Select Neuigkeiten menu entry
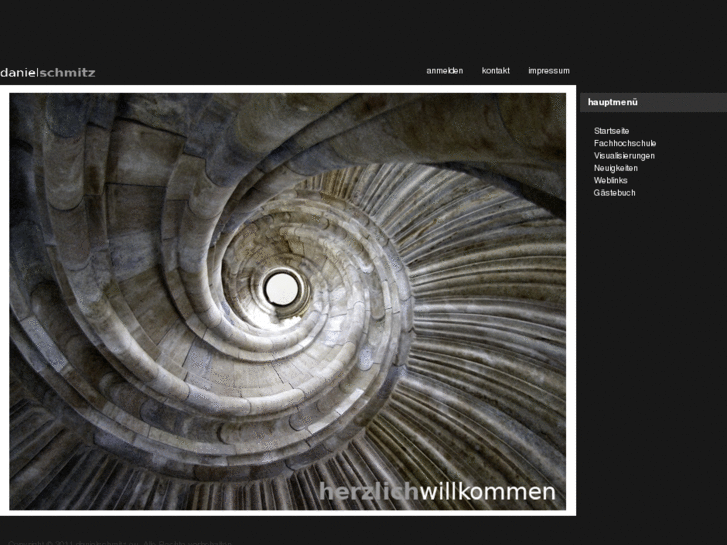Screen dimensions: 727x545 [616, 168]
